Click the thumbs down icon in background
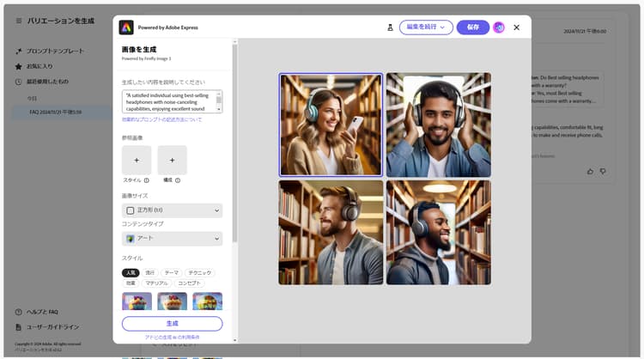 tap(603, 171)
